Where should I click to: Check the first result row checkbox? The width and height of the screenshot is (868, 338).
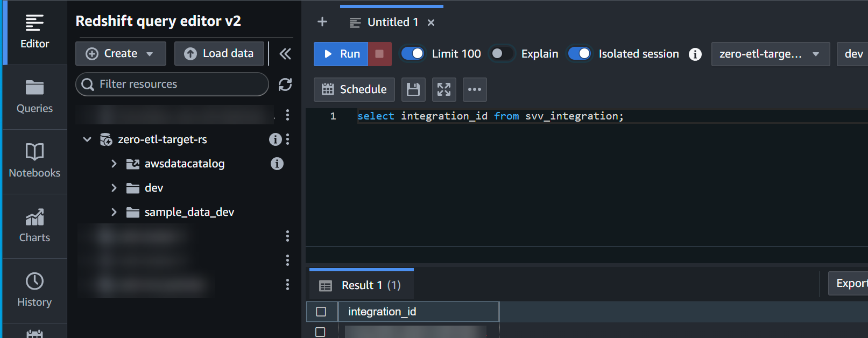tap(320, 332)
